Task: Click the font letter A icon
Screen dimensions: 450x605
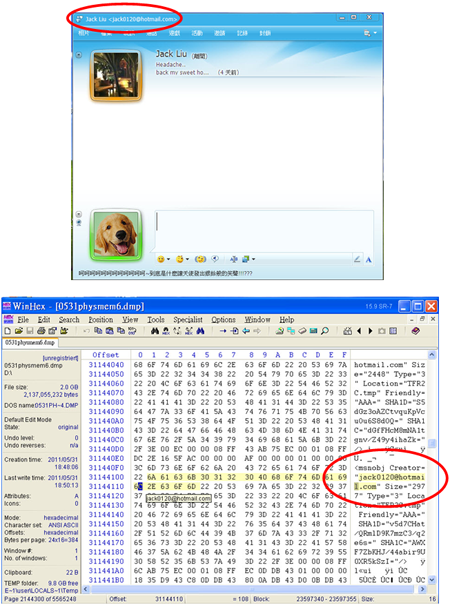Action: [369, 260]
